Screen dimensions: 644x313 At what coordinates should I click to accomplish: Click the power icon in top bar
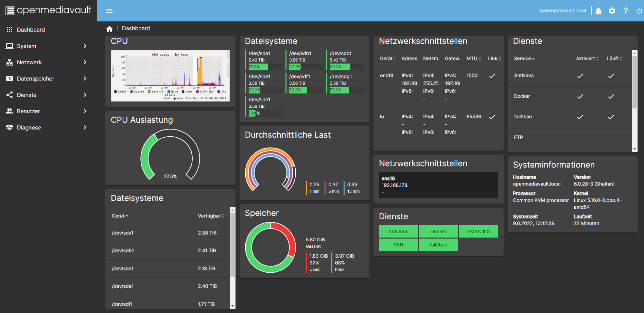[x=639, y=11]
